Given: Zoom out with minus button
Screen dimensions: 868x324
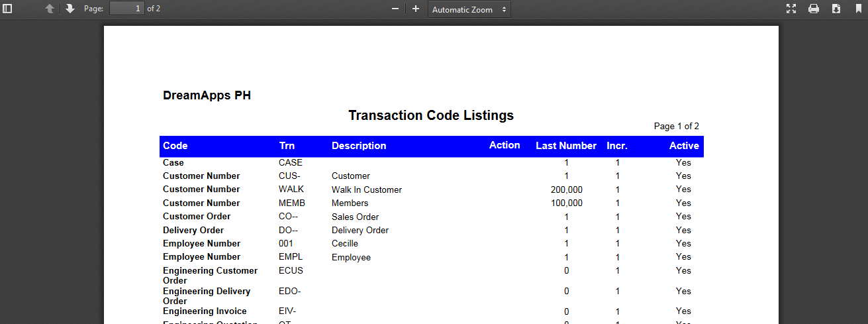Looking at the screenshot, I should pos(395,9).
